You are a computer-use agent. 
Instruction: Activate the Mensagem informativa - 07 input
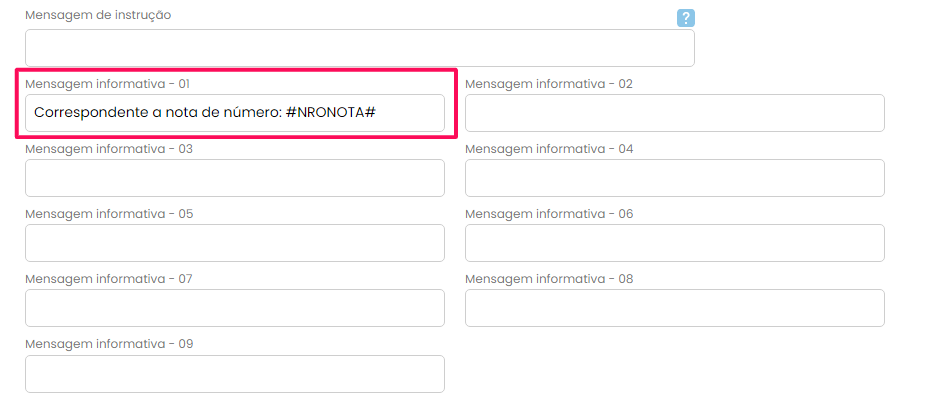(x=235, y=308)
